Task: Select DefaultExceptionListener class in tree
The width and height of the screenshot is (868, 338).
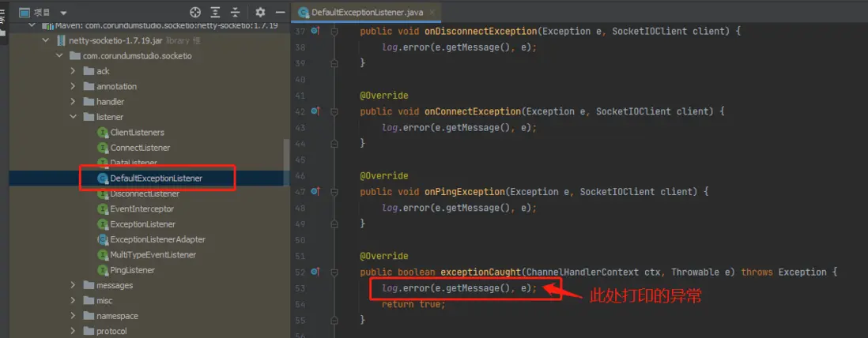Action: (x=156, y=178)
